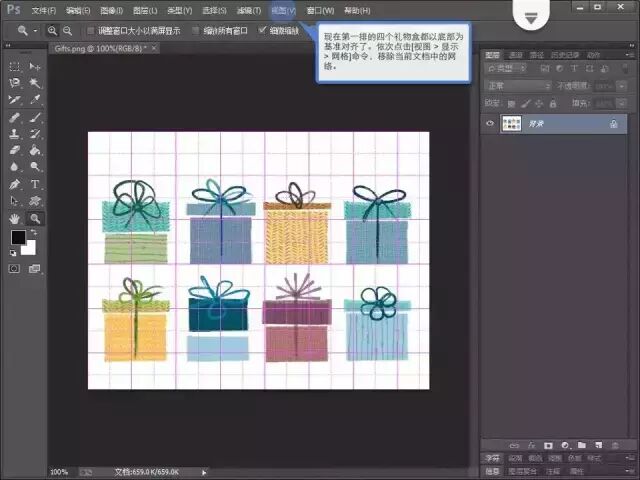The width and height of the screenshot is (640, 480).
Task: Select the Clone Stamp tool
Action: pyautogui.click(x=15, y=134)
